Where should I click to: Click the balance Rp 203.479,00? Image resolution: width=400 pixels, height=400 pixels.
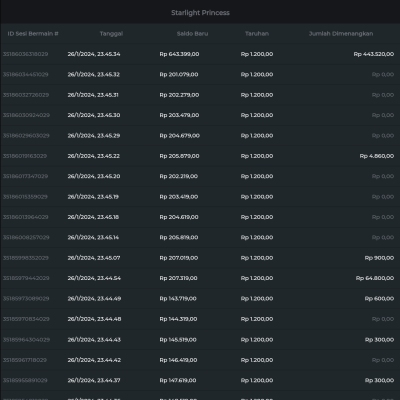coord(179,115)
